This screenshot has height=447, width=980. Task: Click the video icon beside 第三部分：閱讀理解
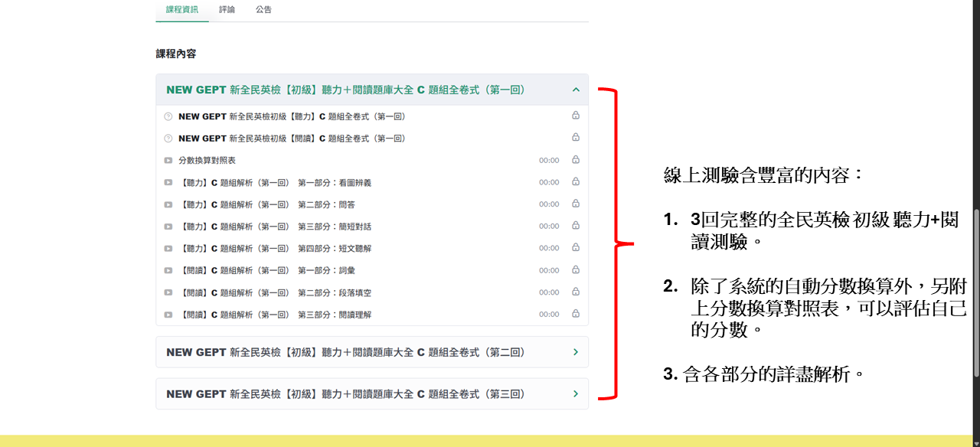point(168,315)
